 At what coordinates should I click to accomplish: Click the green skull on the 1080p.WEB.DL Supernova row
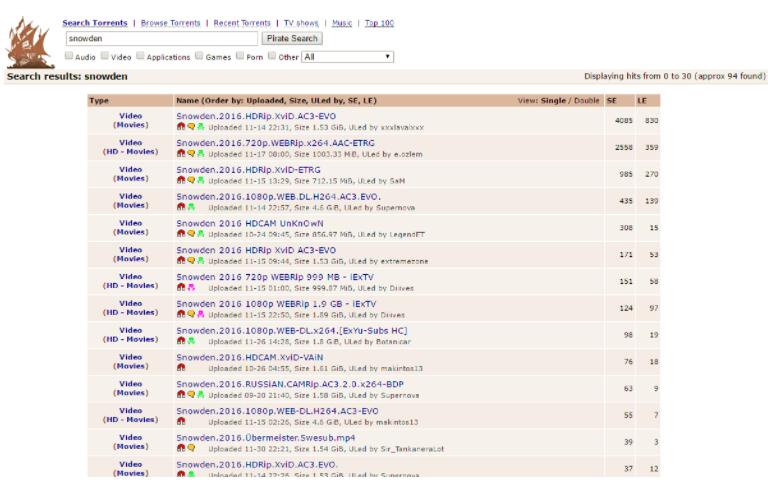(191, 207)
